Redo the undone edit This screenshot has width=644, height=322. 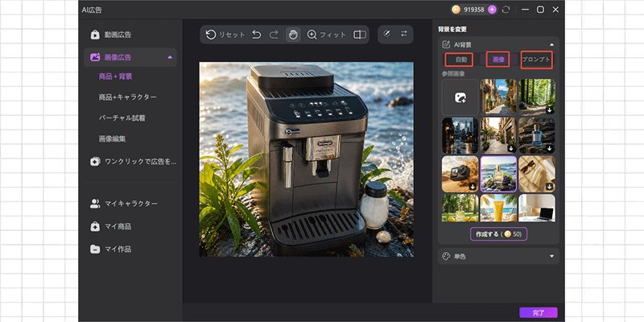[x=274, y=35]
